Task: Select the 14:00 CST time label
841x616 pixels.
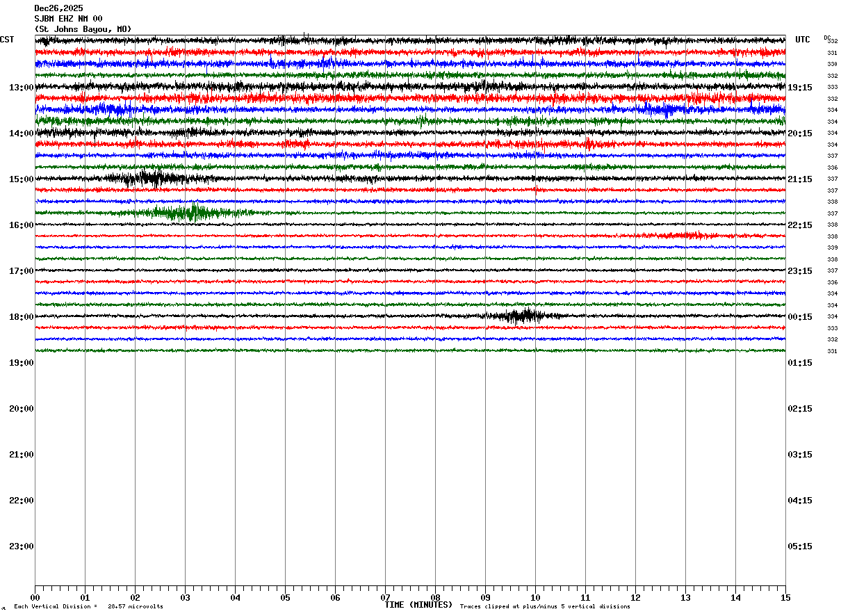Action: pos(22,133)
